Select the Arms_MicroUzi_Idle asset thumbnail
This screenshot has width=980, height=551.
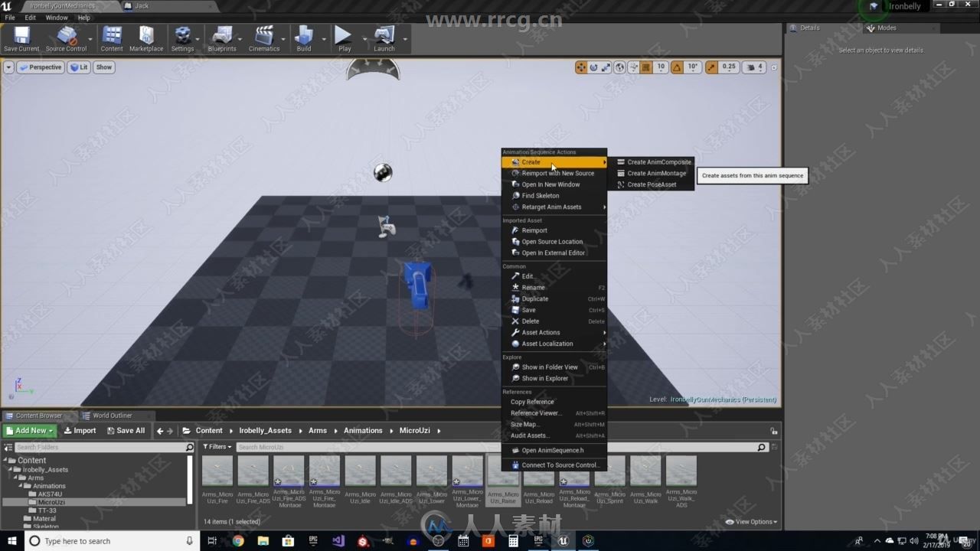[360, 481]
